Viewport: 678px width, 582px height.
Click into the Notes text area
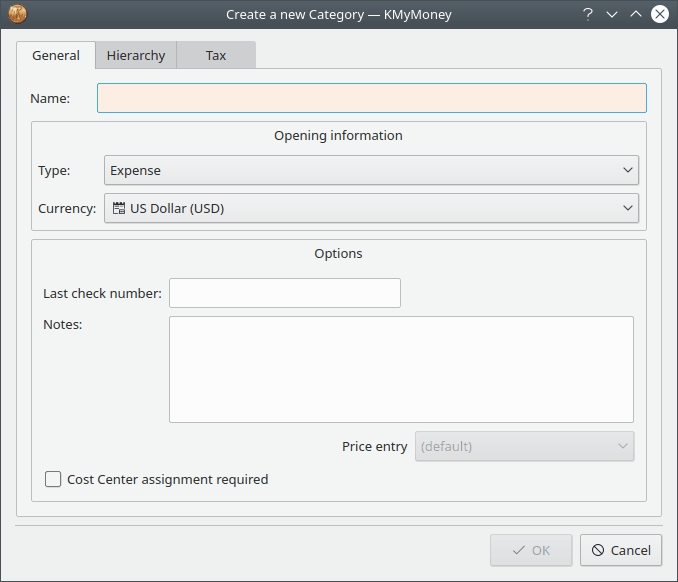401,370
